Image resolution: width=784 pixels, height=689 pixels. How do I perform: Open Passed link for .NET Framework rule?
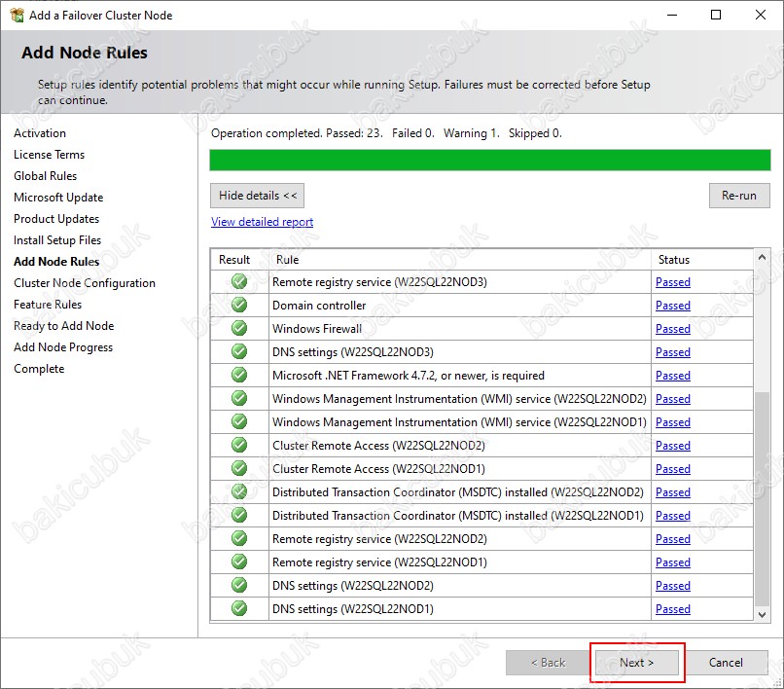point(672,376)
